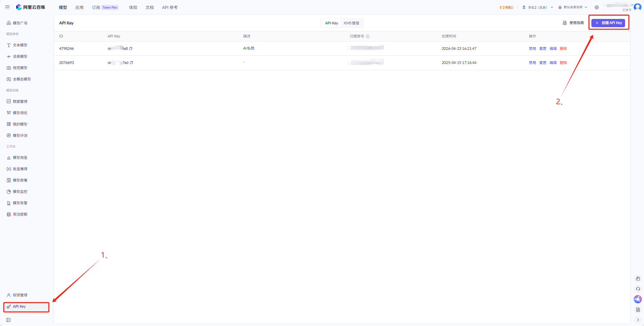Click the 创建 API Key button
This screenshot has height=326, width=644.
608,23
